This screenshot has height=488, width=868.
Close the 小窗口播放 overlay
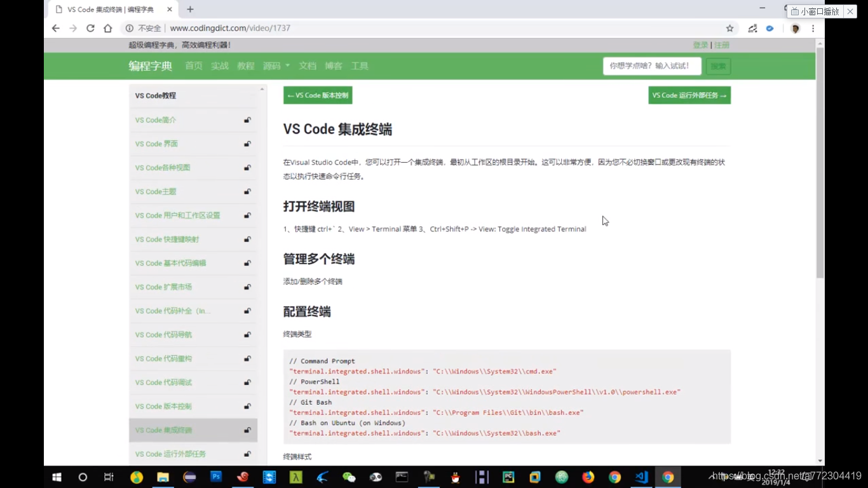pos(850,11)
